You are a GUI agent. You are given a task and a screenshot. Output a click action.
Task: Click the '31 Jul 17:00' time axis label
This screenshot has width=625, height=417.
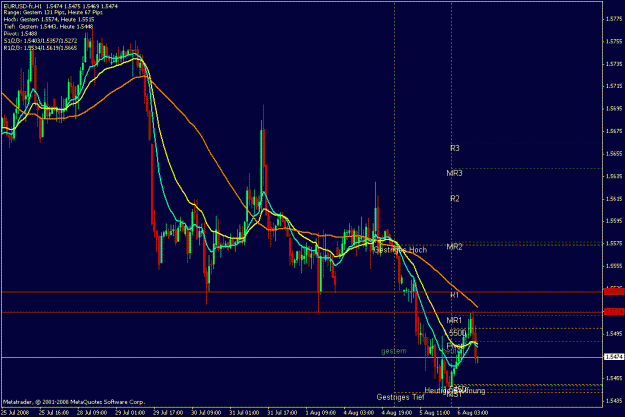click(283, 413)
